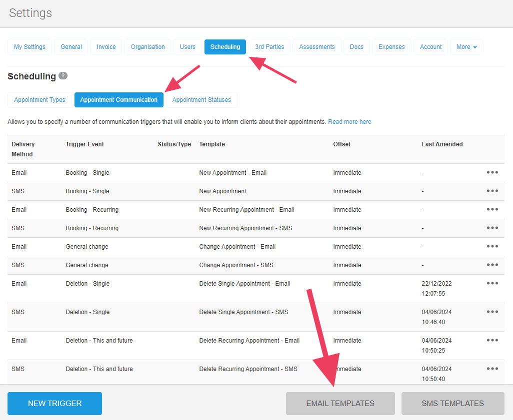Screen dimensions: 513x420
Task: Switch to Appointment Types sub-tab
Action: [39, 100]
